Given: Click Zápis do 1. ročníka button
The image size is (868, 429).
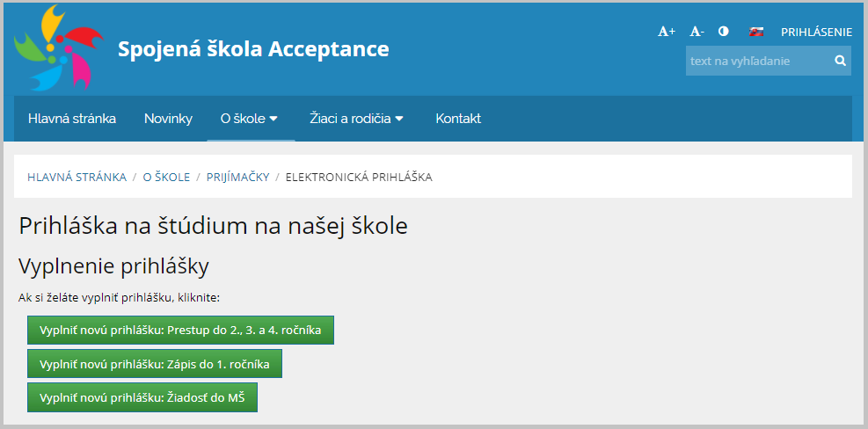Looking at the screenshot, I should (155, 364).
